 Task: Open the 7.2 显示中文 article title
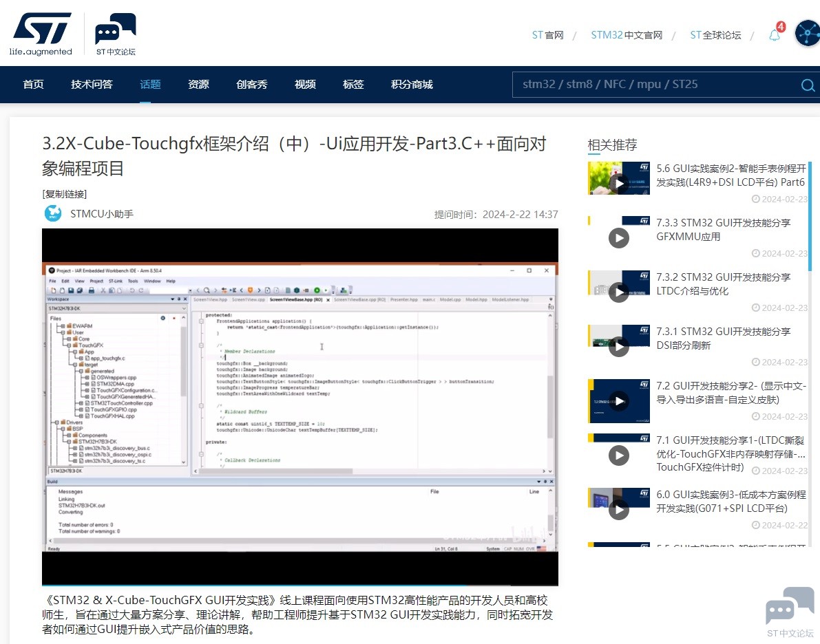(731, 393)
